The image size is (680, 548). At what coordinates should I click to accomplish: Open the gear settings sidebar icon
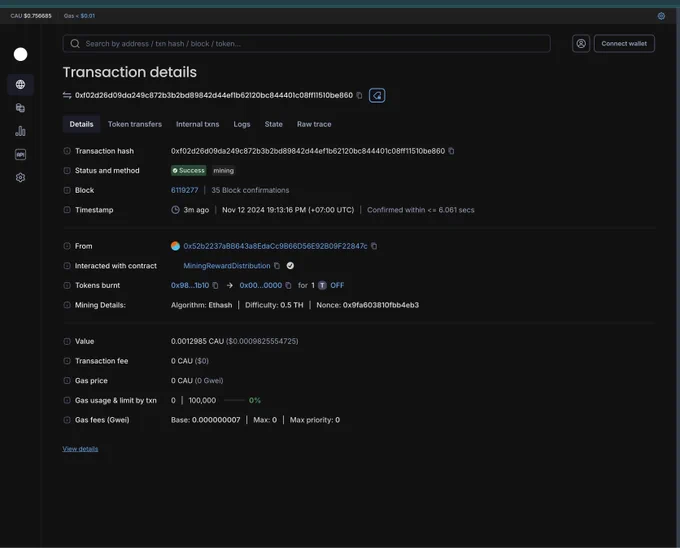point(20,177)
